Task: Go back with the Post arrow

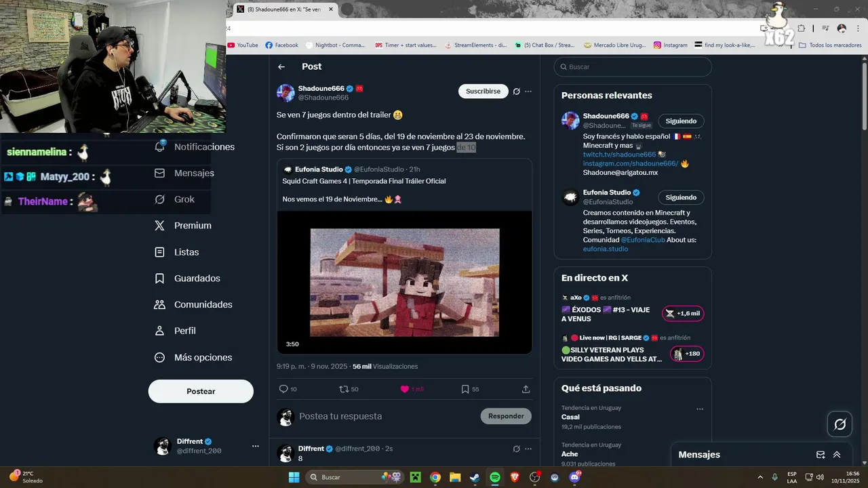Action: click(281, 66)
